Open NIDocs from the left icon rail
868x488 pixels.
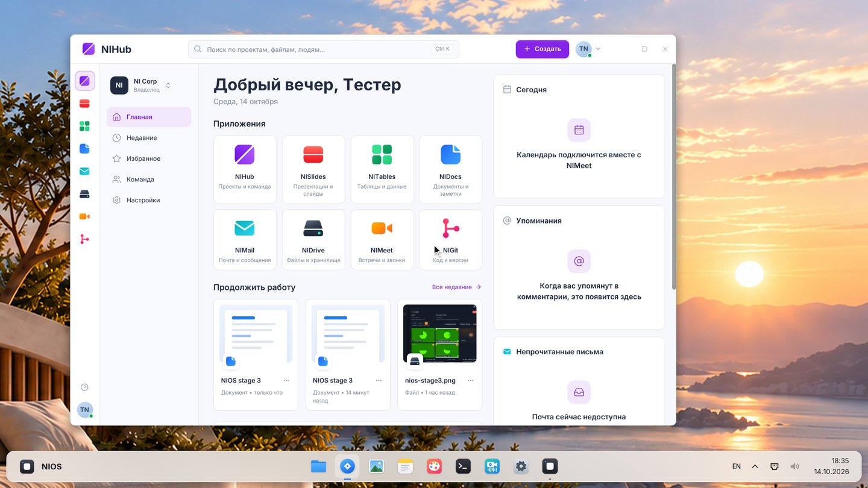pos(84,149)
